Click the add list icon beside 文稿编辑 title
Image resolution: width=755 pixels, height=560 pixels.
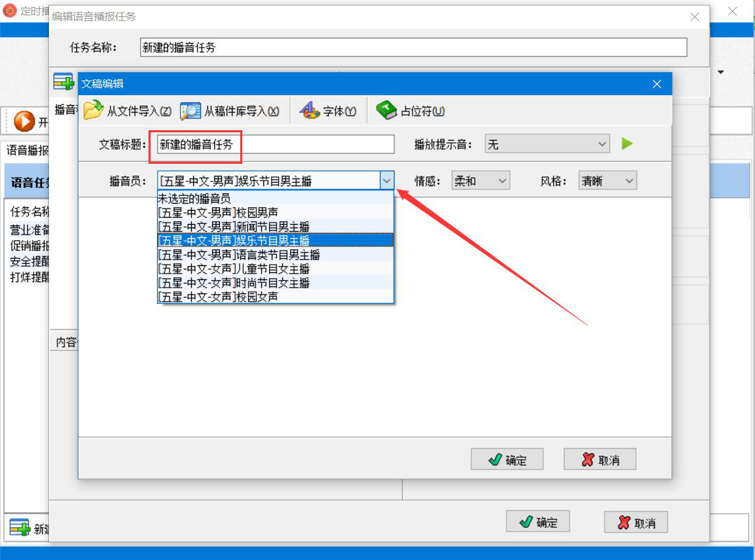pyautogui.click(x=63, y=83)
